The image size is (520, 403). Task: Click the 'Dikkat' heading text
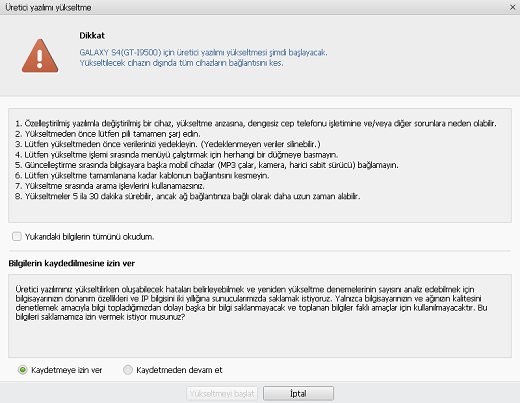pos(92,36)
